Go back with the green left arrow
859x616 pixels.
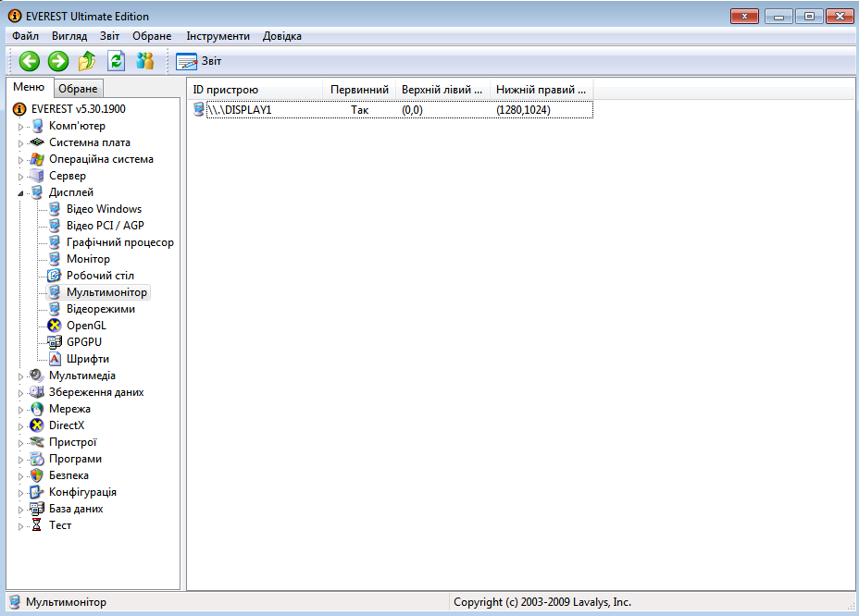point(29,61)
